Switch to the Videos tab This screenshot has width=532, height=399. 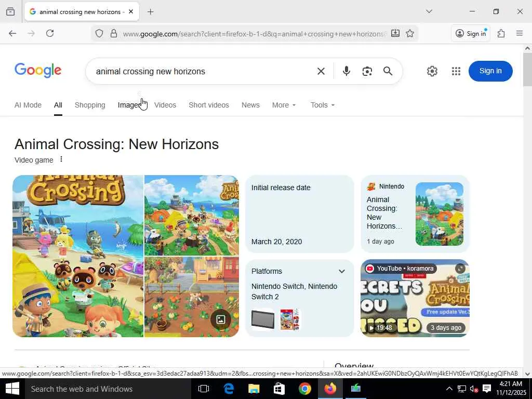click(x=165, y=105)
